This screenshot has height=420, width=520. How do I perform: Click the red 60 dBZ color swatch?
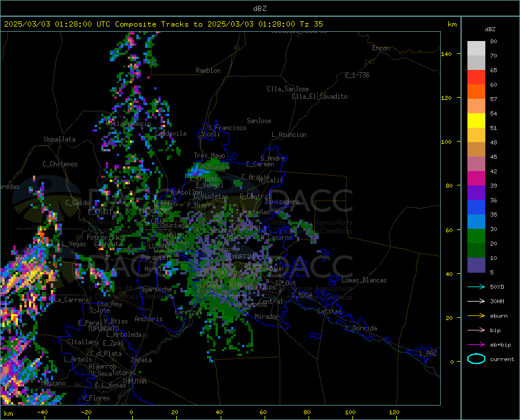476,77
